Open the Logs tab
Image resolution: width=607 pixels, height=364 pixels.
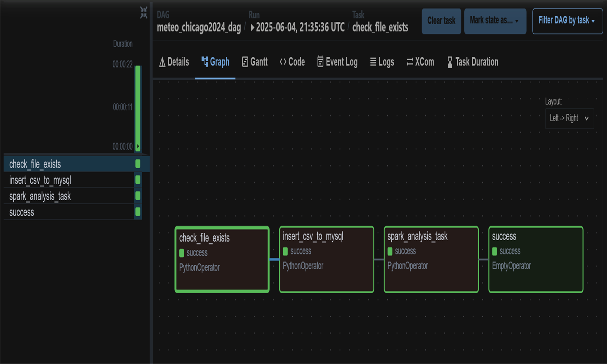[382, 62]
